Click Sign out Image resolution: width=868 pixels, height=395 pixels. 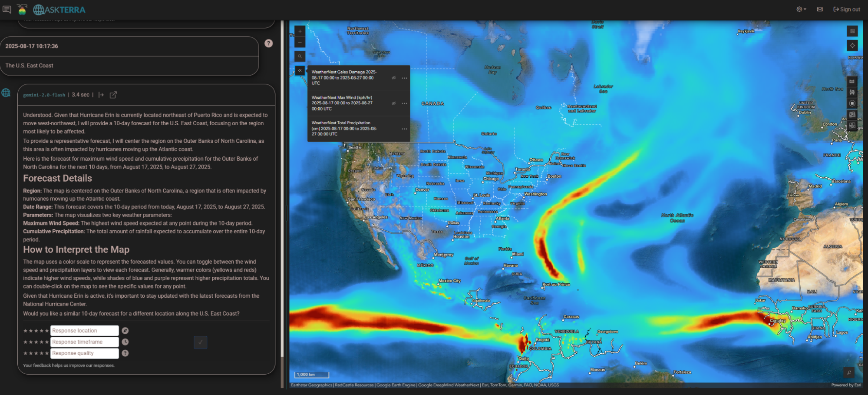(846, 9)
